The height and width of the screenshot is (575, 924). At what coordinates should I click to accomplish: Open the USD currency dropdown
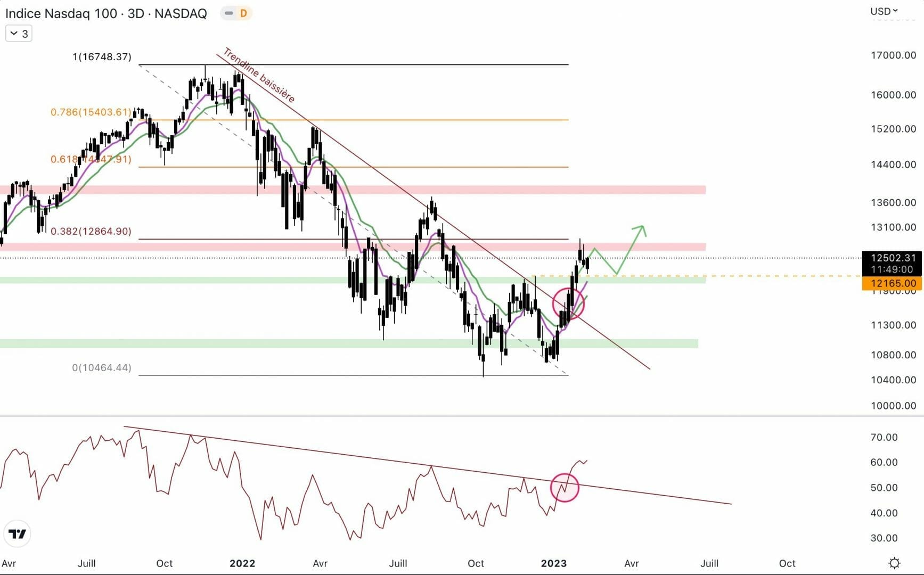(x=884, y=11)
